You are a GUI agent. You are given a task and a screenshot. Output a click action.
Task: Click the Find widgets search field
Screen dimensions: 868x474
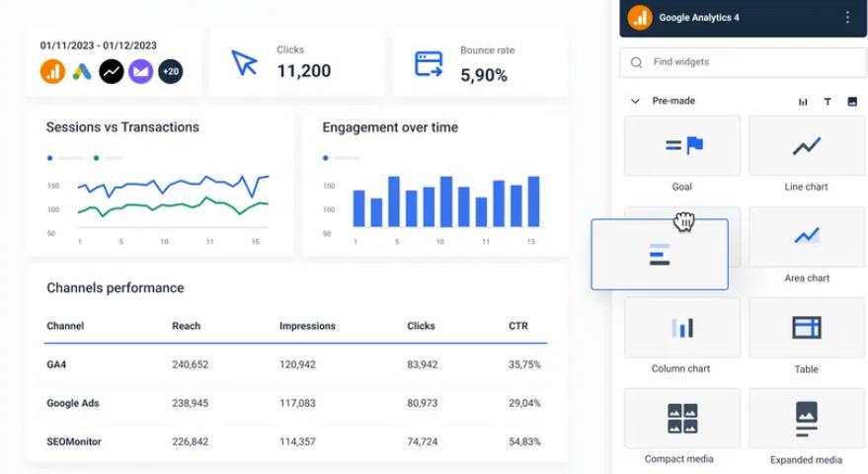tap(743, 62)
